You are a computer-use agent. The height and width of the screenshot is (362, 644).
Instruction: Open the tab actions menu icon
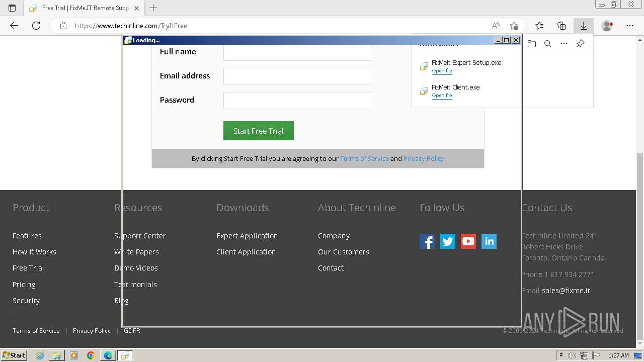pyautogui.click(x=12, y=8)
